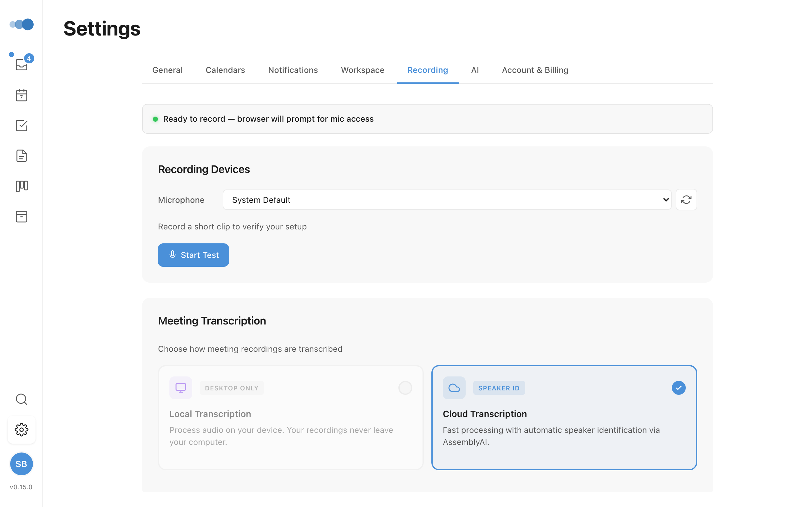Open the documents icon in sidebar

pyautogui.click(x=22, y=156)
